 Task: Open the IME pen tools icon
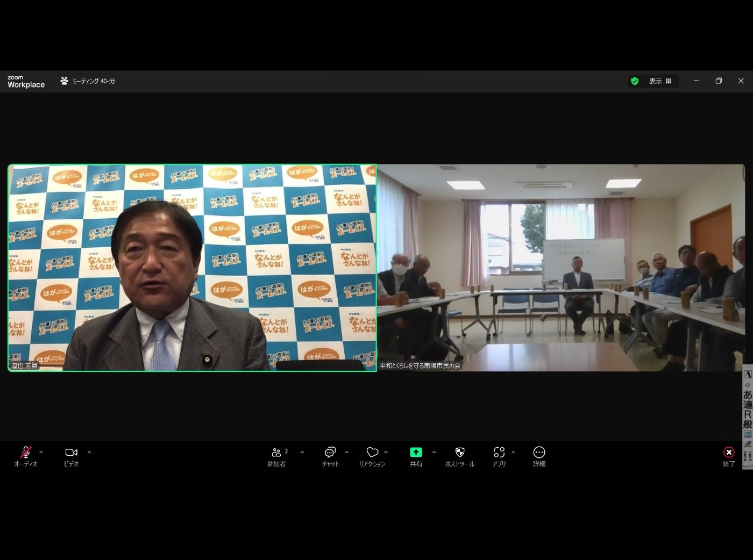[748, 444]
